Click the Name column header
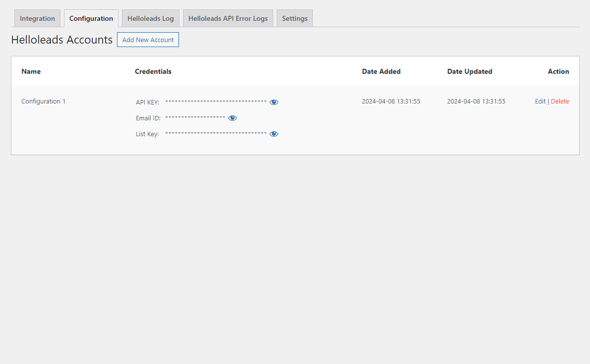The image size is (590, 364). pos(31,71)
